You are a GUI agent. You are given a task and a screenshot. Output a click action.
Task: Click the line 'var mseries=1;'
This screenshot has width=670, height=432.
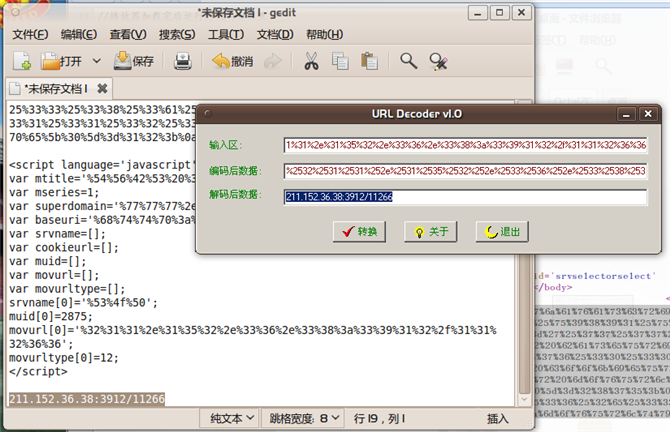[54, 192]
